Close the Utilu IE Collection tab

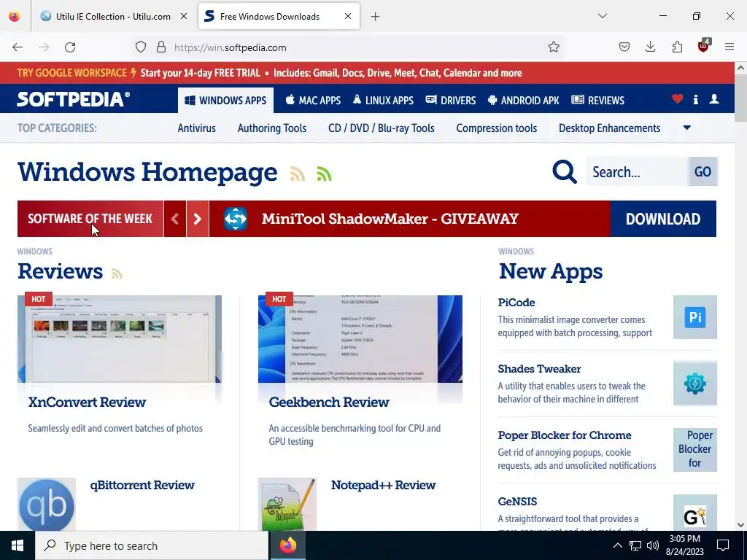point(183,16)
